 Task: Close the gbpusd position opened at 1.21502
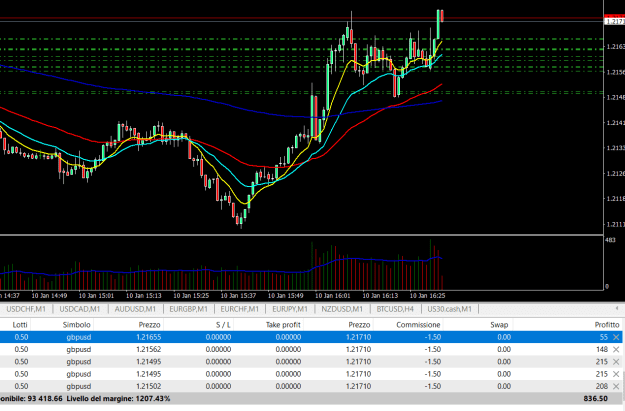coord(616,386)
